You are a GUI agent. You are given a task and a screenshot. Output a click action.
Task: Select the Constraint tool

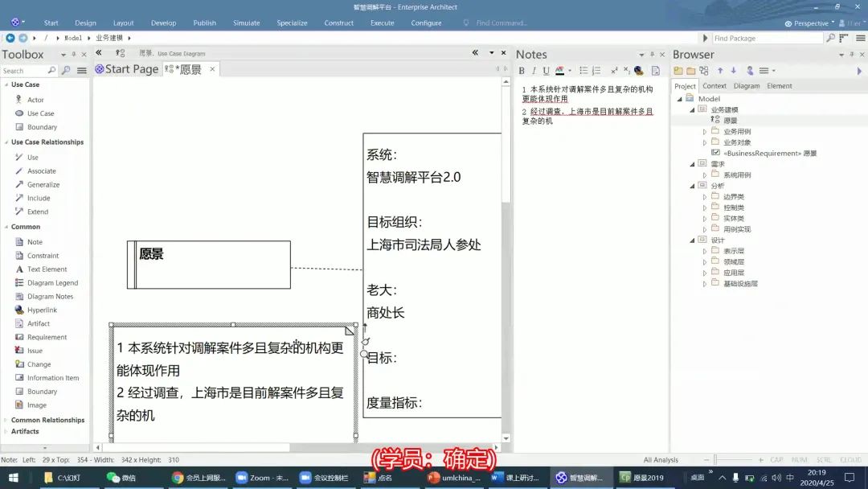click(43, 256)
